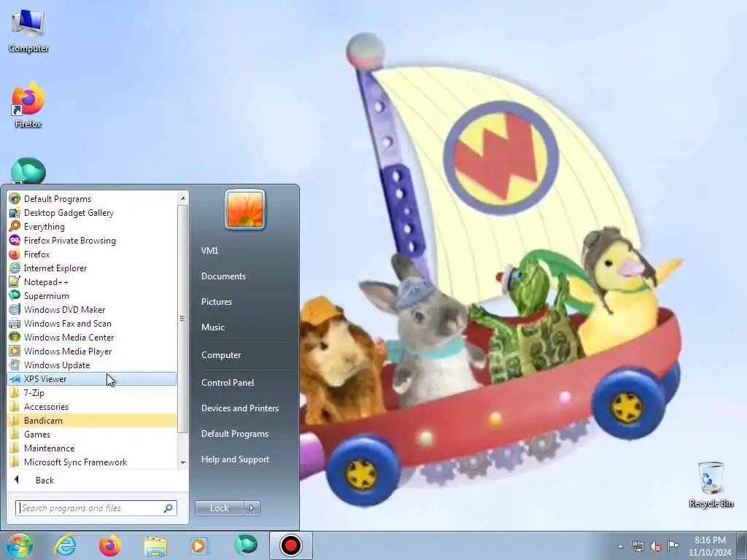
Task: Switch to Bandicam recorder on the taskbar
Action: pyautogui.click(x=290, y=545)
